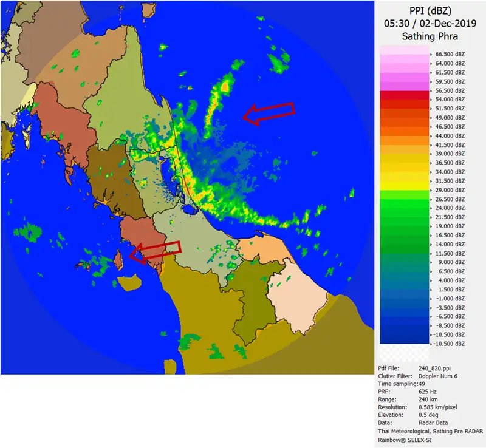Click the '59.500 dBZ' legend label
The image size is (486, 448).
coord(450,81)
